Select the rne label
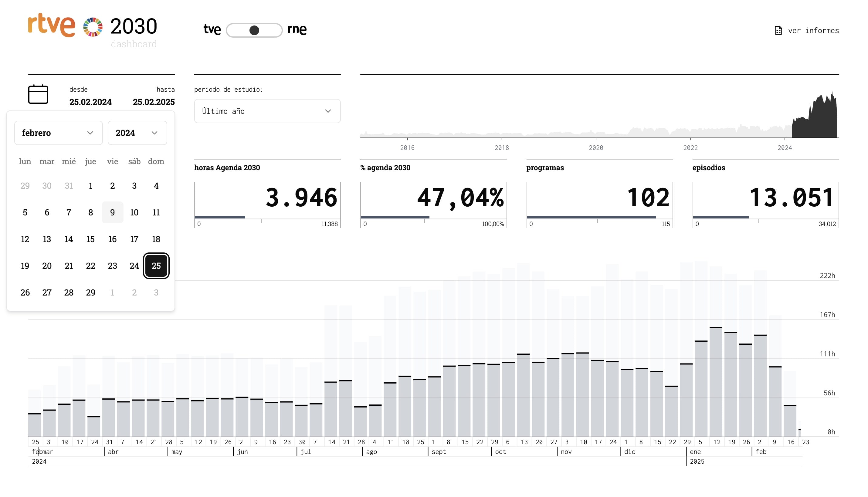 pyautogui.click(x=297, y=29)
